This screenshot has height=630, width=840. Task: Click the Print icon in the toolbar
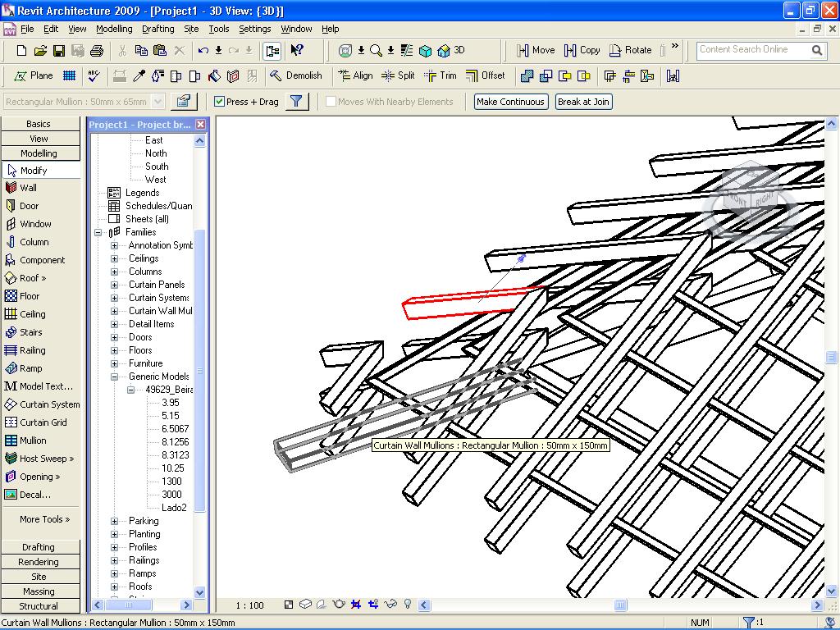click(x=97, y=51)
